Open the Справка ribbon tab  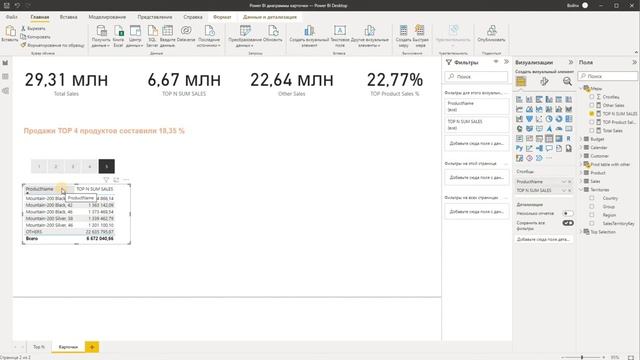[x=193, y=17]
